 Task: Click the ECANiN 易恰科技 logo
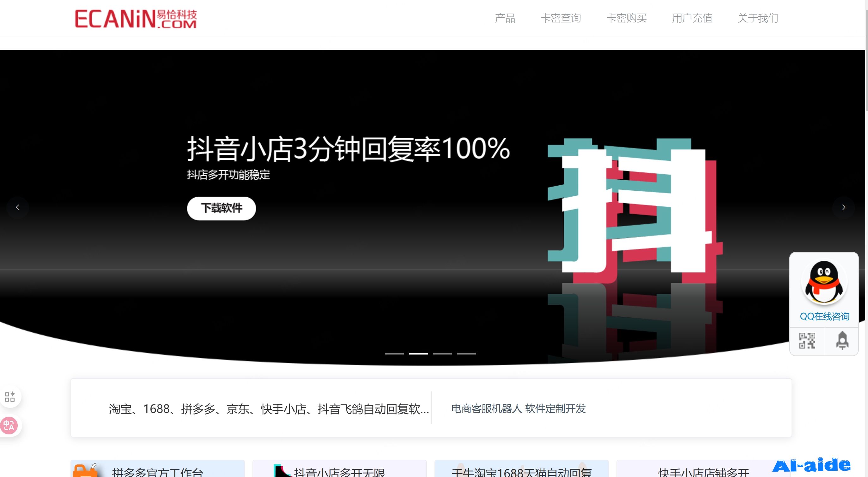136,19
